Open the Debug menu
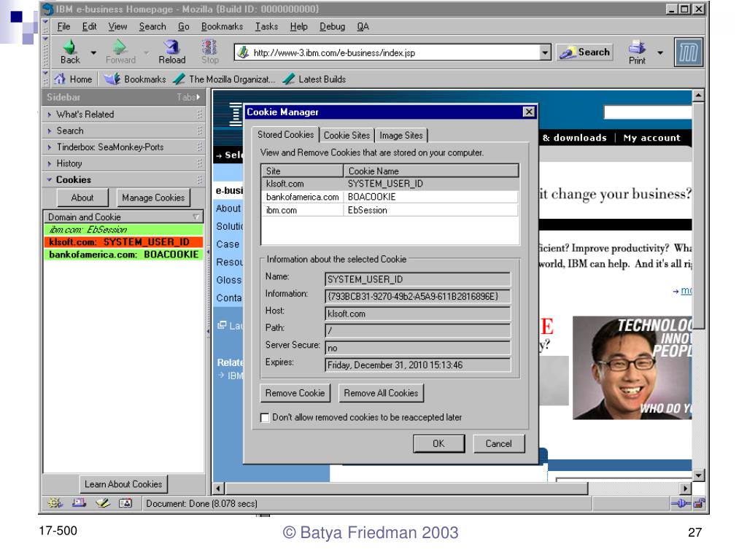The height and width of the screenshot is (560, 747). pyautogui.click(x=332, y=27)
